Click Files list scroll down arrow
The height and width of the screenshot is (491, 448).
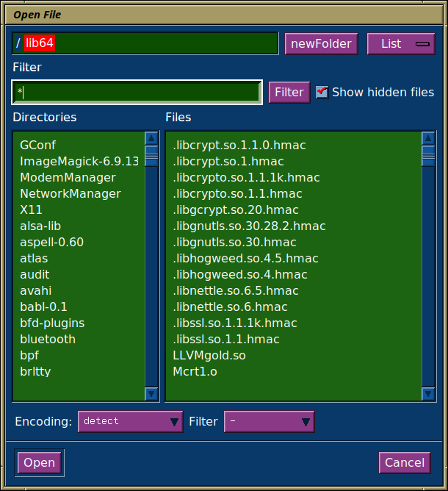428,394
